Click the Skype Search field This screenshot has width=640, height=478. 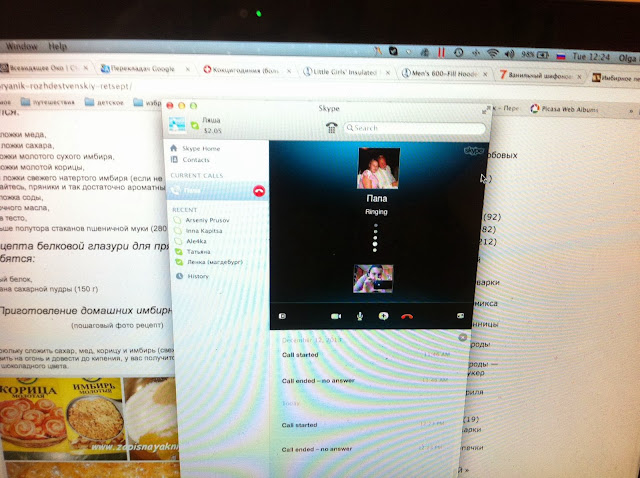(x=414, y=128)
